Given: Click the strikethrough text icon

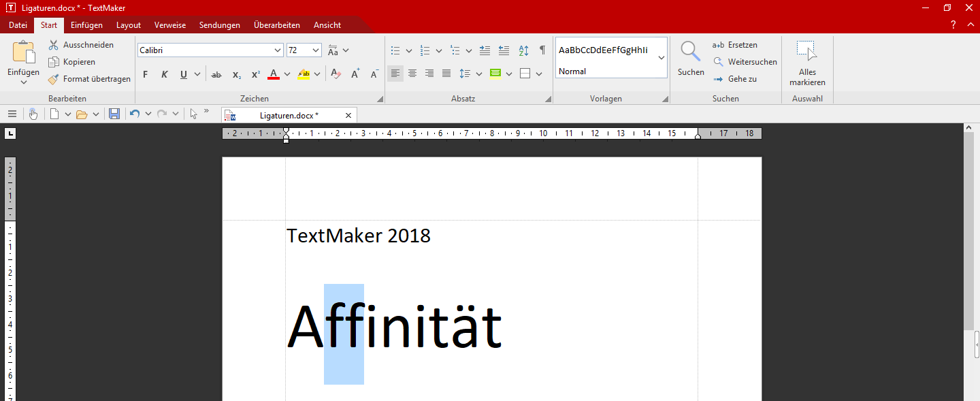Looking at the screenshot, I should pos(216,74).
